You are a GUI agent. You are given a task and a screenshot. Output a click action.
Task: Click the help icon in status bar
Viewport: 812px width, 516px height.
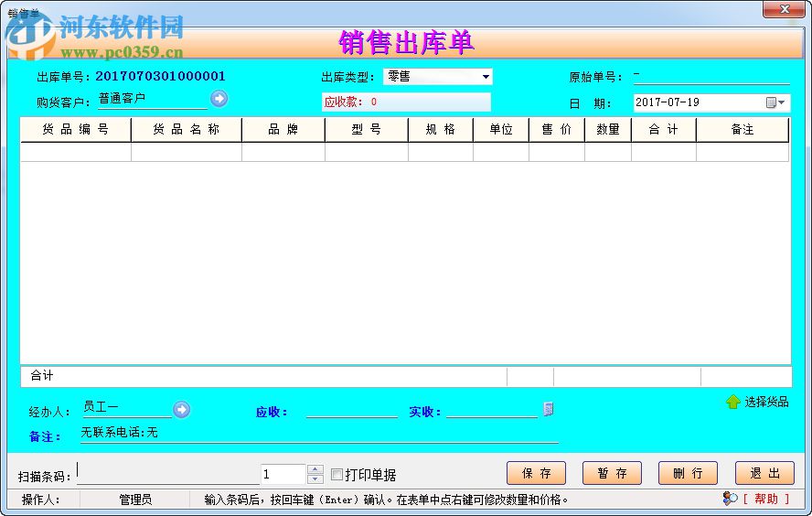pyautogui.click(x=731, y=499)
